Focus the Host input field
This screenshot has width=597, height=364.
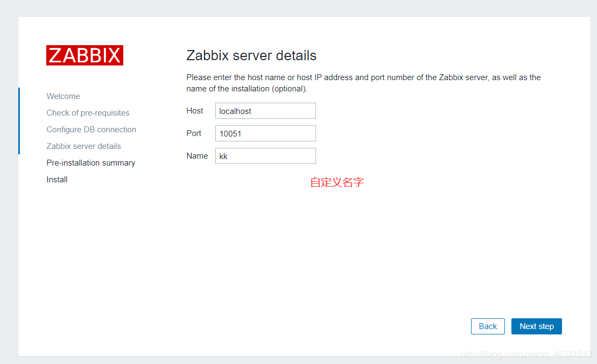265,111
